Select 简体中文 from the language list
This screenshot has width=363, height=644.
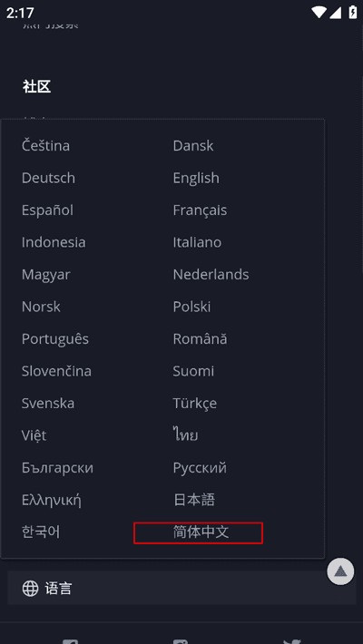click(201, 532)
